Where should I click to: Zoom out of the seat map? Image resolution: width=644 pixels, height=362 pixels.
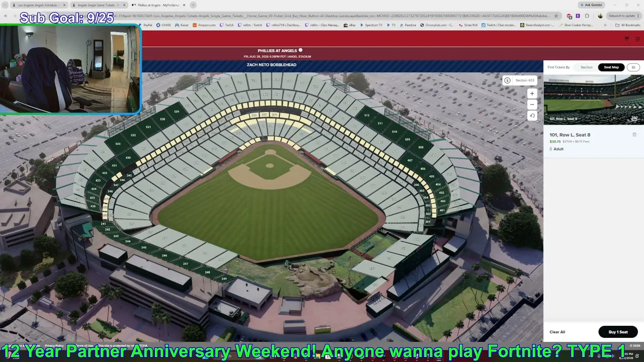pyautogui.click(x=532, y=105)
